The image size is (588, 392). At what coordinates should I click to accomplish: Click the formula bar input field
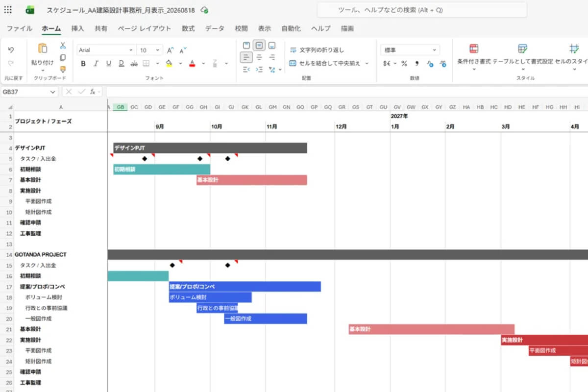tap(346, 92)
